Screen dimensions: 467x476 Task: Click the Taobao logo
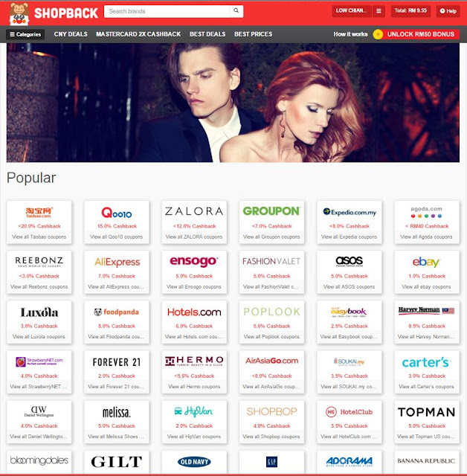39,212
